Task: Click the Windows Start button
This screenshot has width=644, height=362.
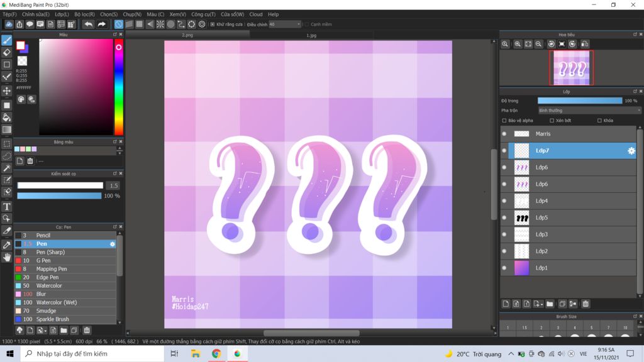Action: (10, 353)
